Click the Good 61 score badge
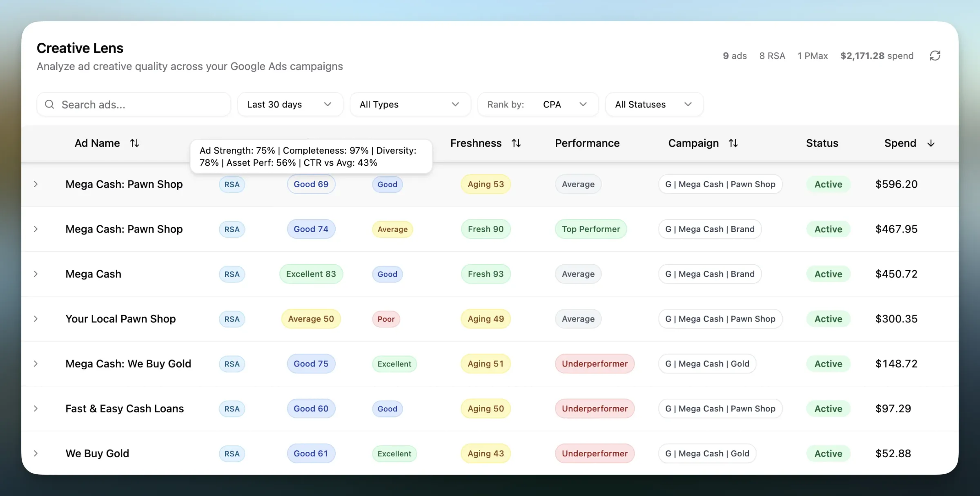Image resolution: width=980 pixels, height=496 pixels. [x=311, y=454]
